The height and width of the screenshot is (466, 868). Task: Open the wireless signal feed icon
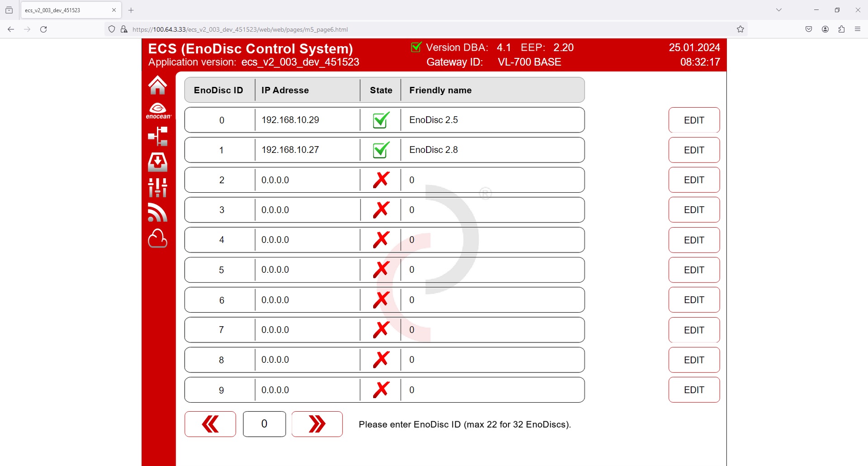coord(157,213)
